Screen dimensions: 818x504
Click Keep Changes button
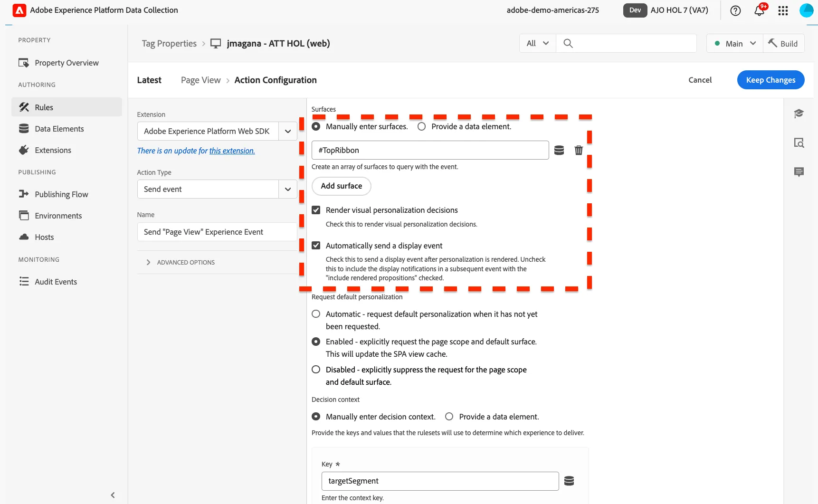(x=770, y=80)
